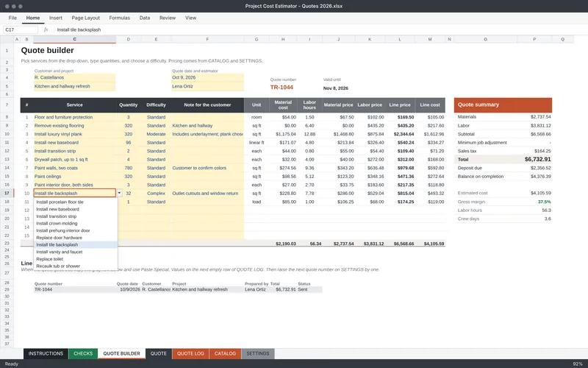Viewport: 588px width, 368px height.
Task: Click quote date cell Oct 9, 2026
Action: pos(207,77)
